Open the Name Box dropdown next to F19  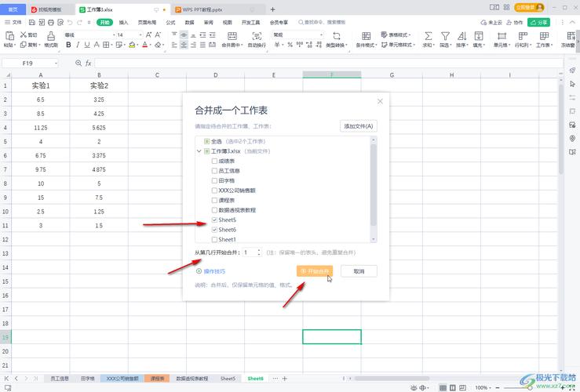point(56,64)
